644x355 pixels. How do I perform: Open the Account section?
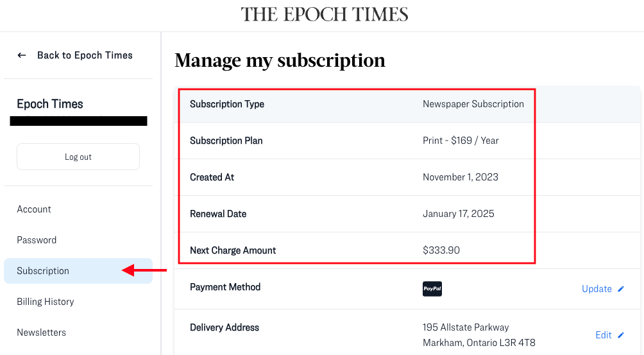coord(34,209)
